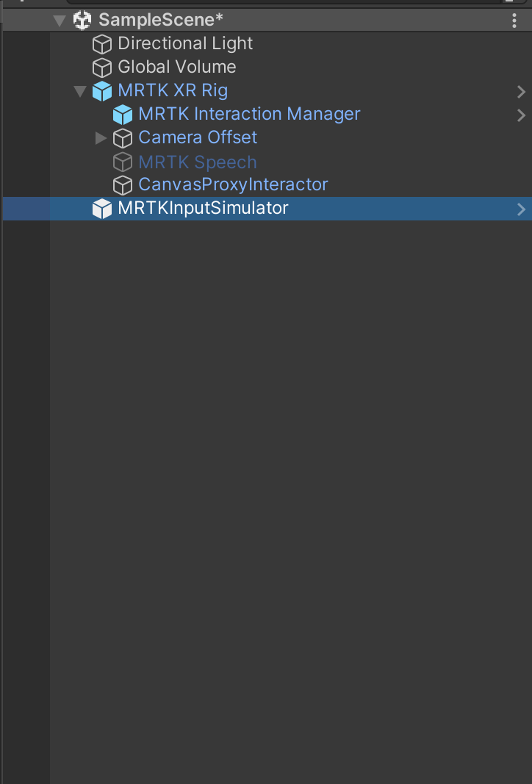
Task: Click the MRTKInputSimulator prefab icon
Action: [101, 209]
